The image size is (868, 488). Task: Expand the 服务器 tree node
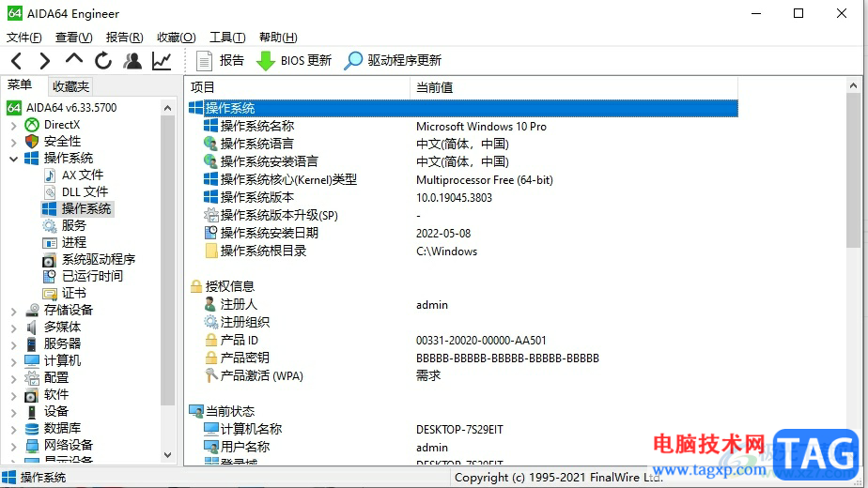14,345
